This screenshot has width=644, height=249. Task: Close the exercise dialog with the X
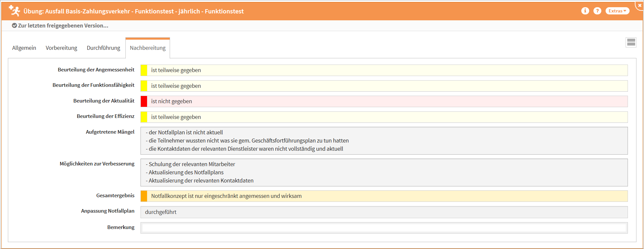click(x=639, y=5)
